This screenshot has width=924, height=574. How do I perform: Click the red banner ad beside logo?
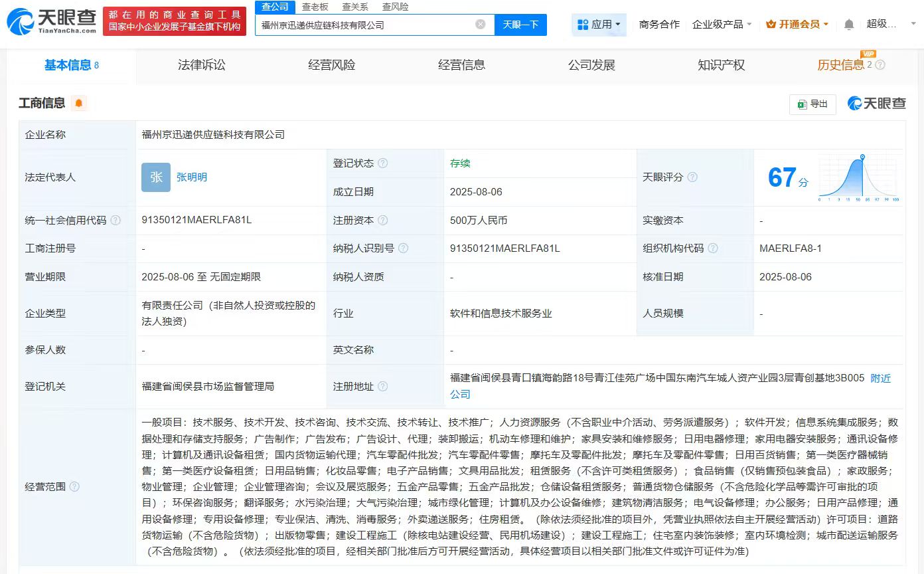[175, 21]
